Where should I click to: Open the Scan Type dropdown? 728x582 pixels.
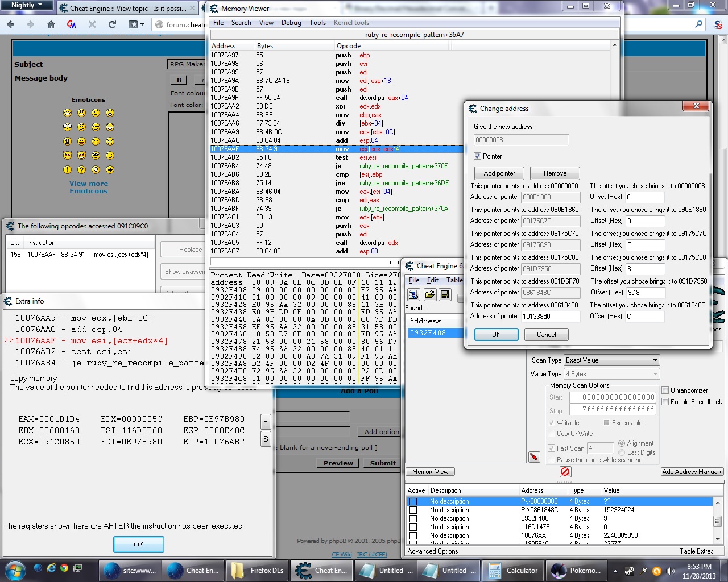(611, 360)
